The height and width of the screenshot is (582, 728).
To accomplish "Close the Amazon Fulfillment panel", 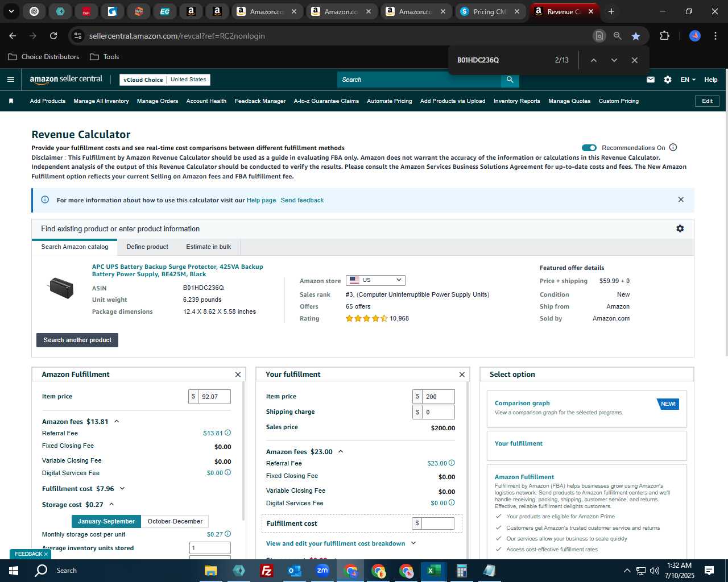I will tap(238, 375).
